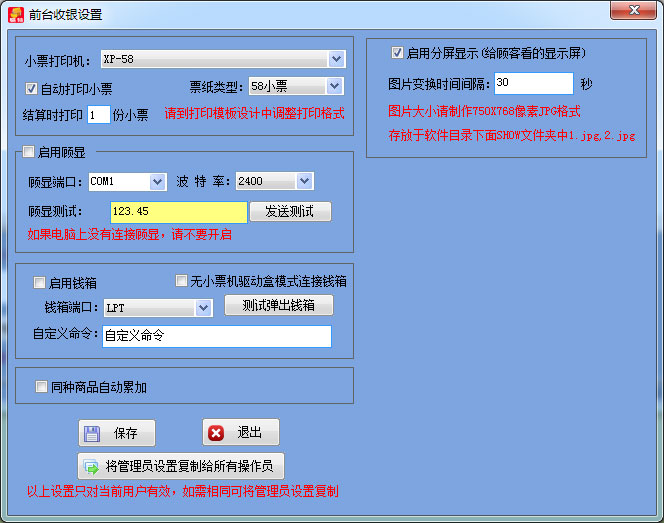Open the 钱箱端口 LPT dropdown
The image size is (664, 523).
pos(204,308)
